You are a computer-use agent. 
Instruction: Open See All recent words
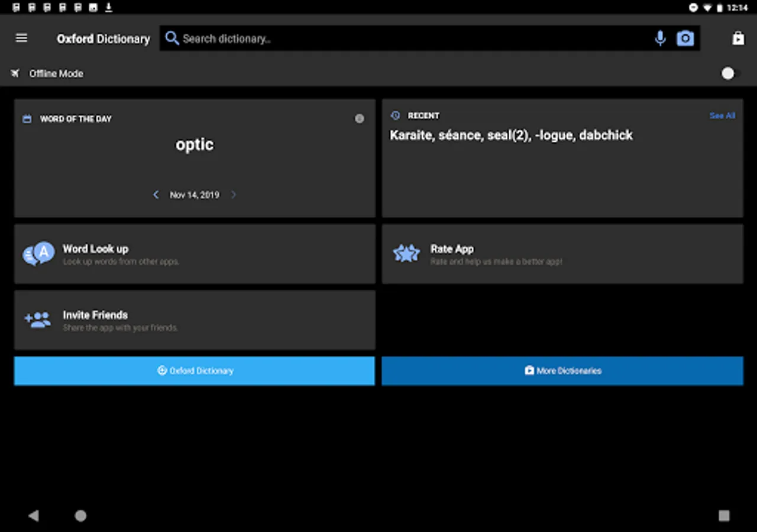tap(722, 116)
